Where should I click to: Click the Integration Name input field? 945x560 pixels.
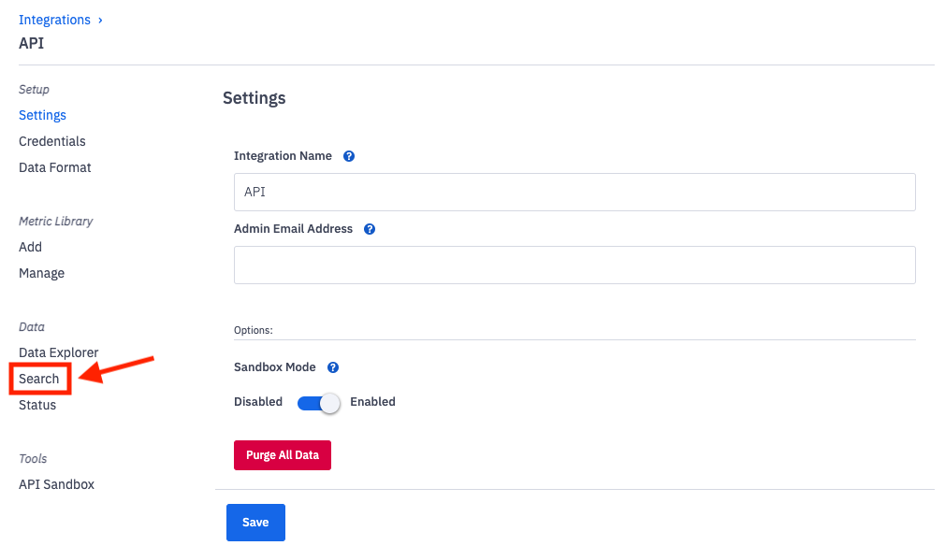[x=574, y=192]
